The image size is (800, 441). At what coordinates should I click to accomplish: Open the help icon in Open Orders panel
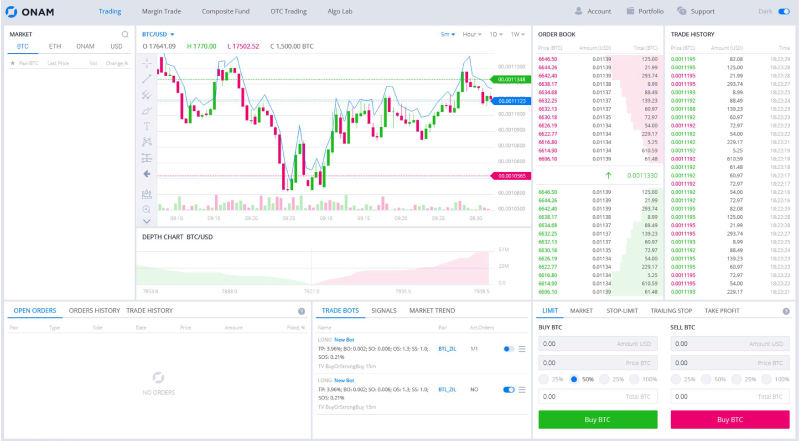point(302,311)
